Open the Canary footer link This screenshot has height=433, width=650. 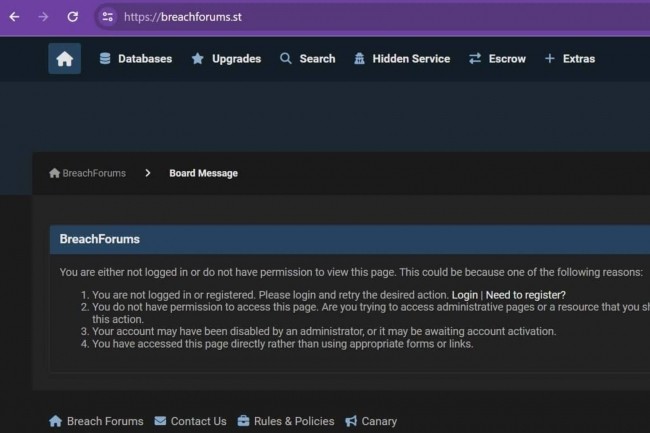click(x=379, y=421)
